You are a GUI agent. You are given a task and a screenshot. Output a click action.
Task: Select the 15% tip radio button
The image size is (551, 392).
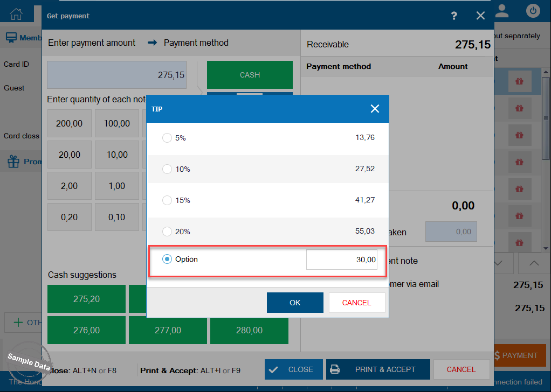point(167,200)
